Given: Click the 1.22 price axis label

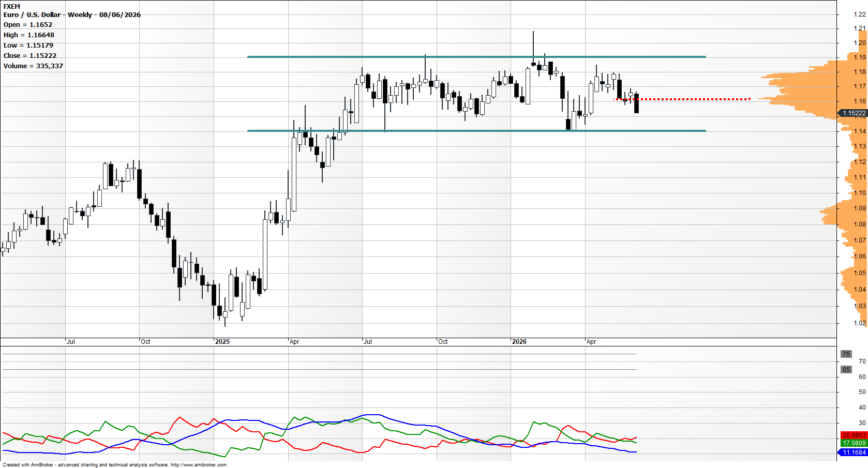Looking at the screenshot, I should [x=860, y=14].
